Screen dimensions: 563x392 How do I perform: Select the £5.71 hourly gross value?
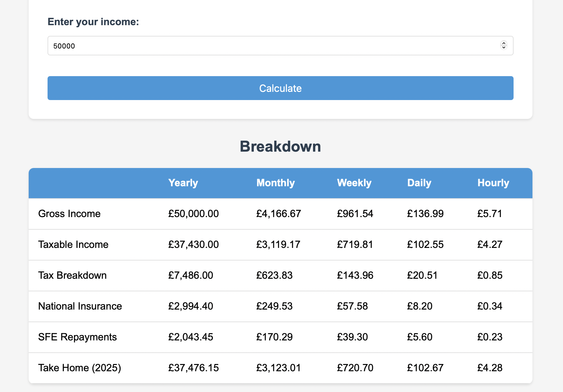click(x=490, y=214)
